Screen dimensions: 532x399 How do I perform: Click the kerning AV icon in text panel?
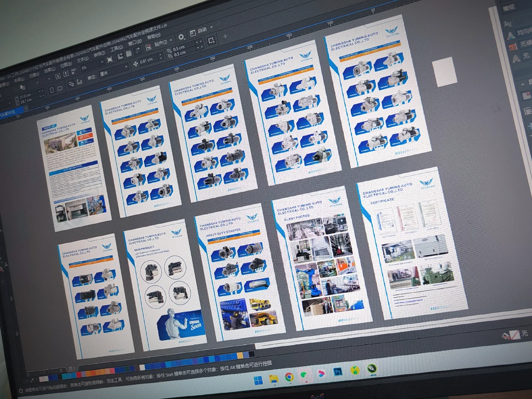click(508, 23)
